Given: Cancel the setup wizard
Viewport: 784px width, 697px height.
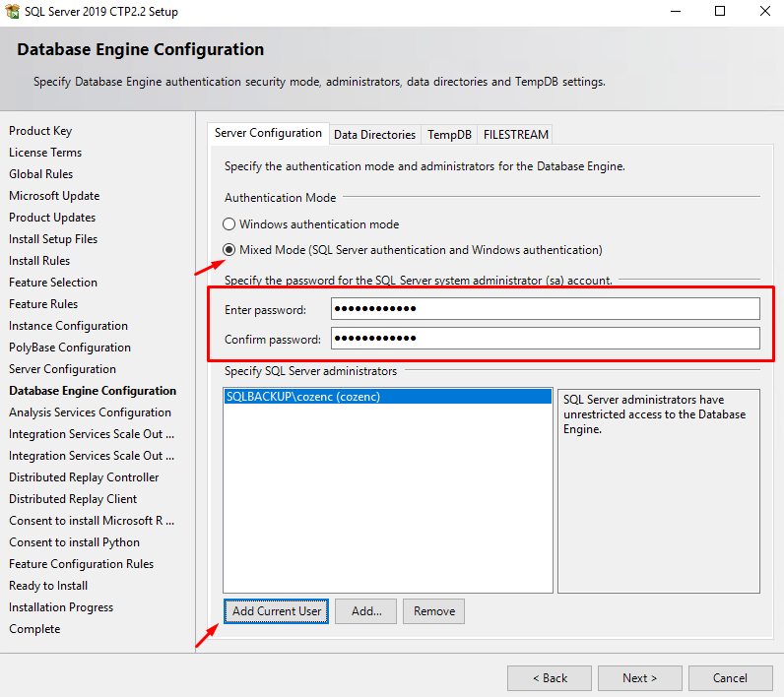Looking at the screenshot, I should click(730, 678).
